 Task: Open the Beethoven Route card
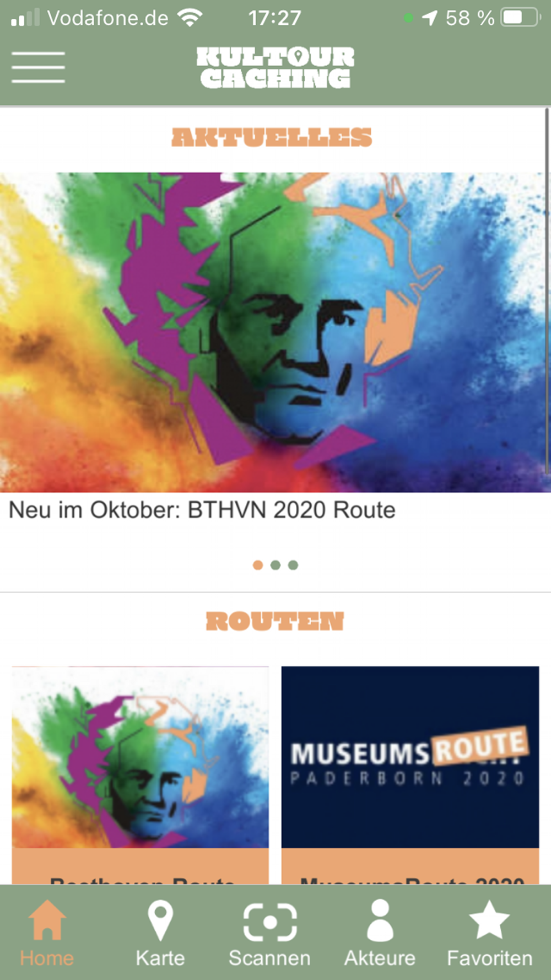tap(141, 775)
